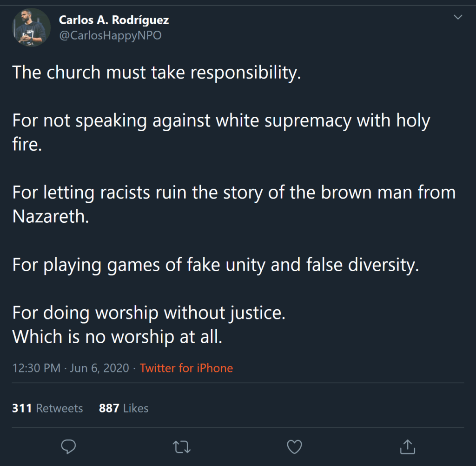Click the sentence about white supremacy
The height and width of the screenshot is (466, 476).
(221, 121)
